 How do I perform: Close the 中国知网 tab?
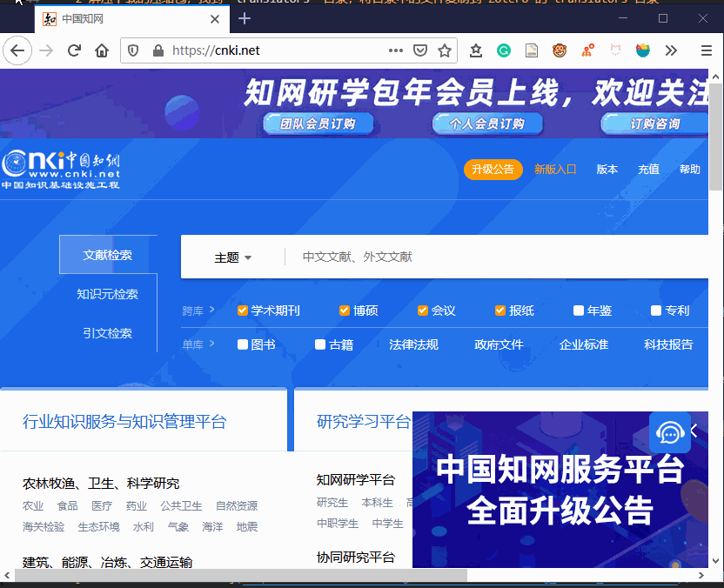coord(215,19)
